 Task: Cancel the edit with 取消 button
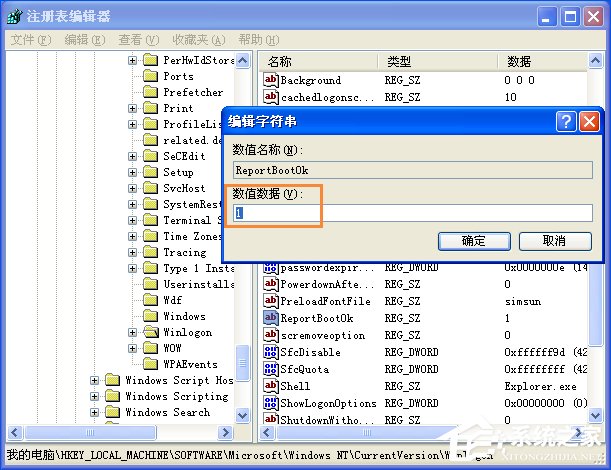tap(555, 241)
